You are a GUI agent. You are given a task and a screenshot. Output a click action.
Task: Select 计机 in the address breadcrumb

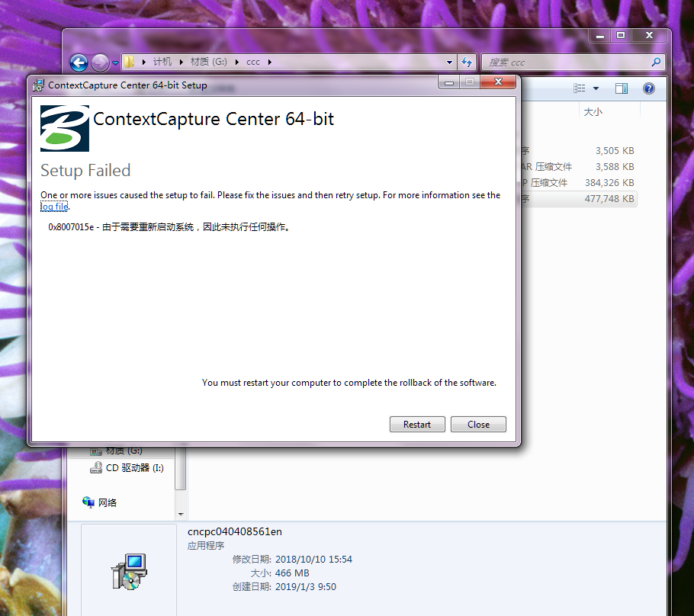[x=162, y=62]
